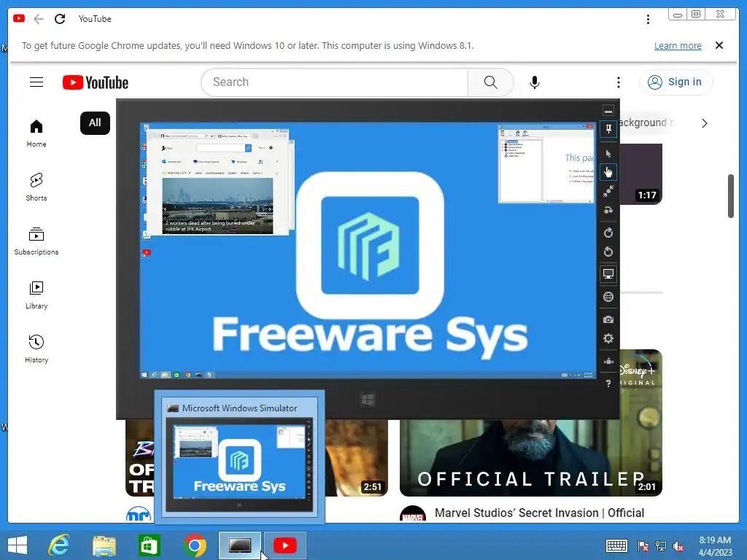Click the Windows button below simulator screen

pyautogui.click(x=368, y=400)
